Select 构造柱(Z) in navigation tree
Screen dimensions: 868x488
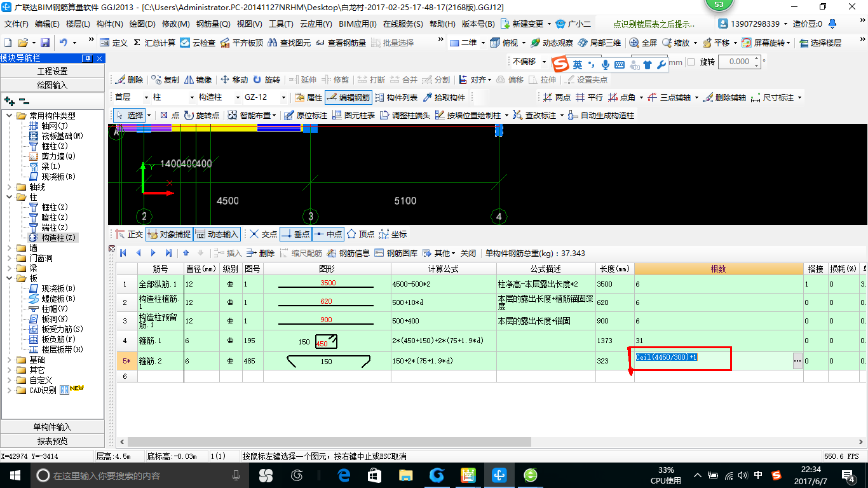click(52, 238)
